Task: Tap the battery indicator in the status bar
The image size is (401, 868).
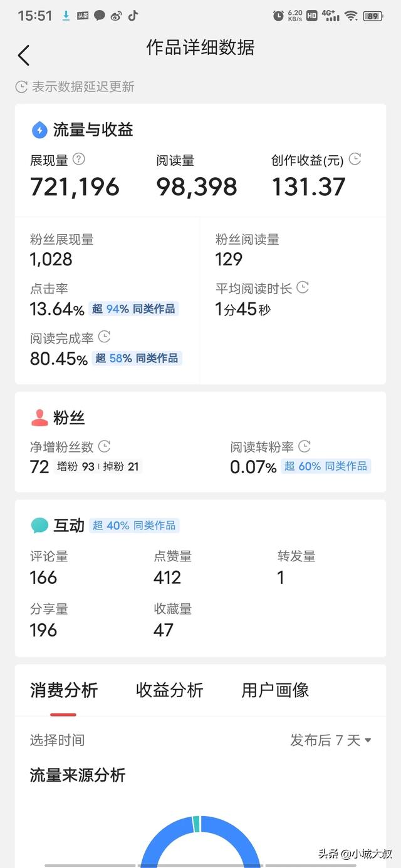Action: (x=372, y=16)
